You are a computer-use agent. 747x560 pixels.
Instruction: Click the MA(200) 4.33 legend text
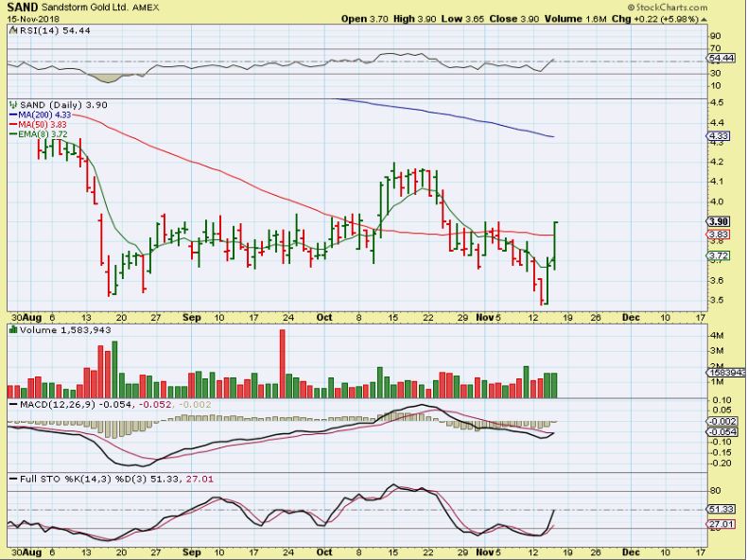tap(44, 114)
